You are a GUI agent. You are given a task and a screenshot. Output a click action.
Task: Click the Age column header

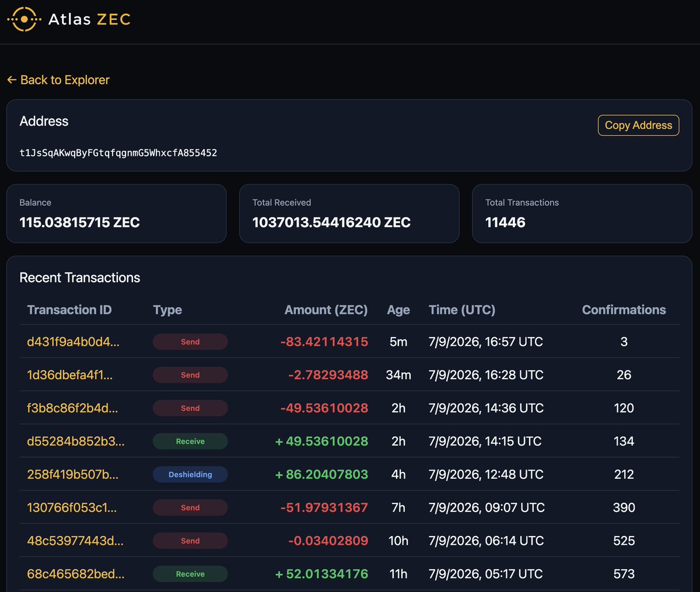pos(398,310)
